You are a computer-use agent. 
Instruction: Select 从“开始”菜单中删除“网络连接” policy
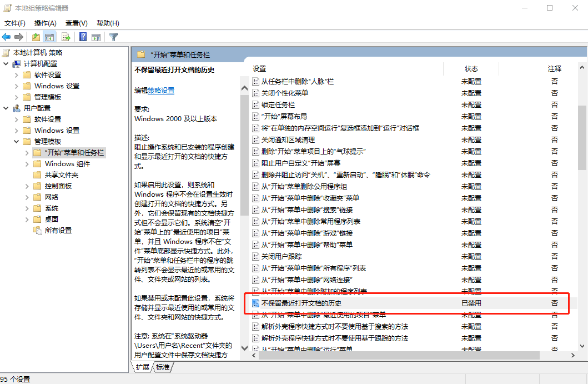[x=306, y=280]
